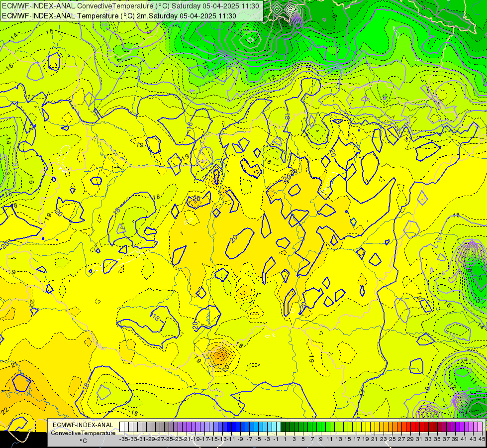Click legend scale value 45
Viewport: 487px width, 448px height.
pos(482,439)
